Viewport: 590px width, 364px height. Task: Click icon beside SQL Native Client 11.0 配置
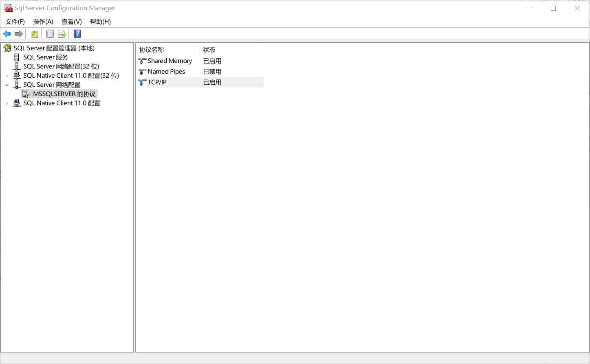(17, 103)
